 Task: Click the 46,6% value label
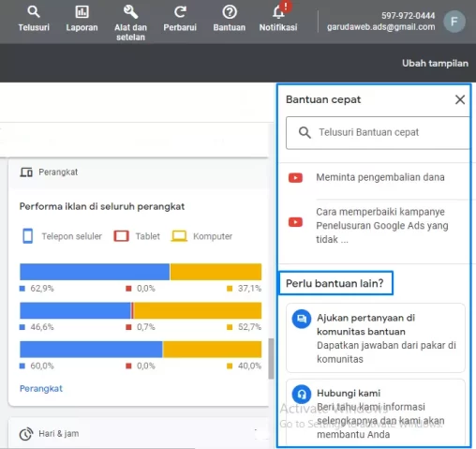[42, 327]
